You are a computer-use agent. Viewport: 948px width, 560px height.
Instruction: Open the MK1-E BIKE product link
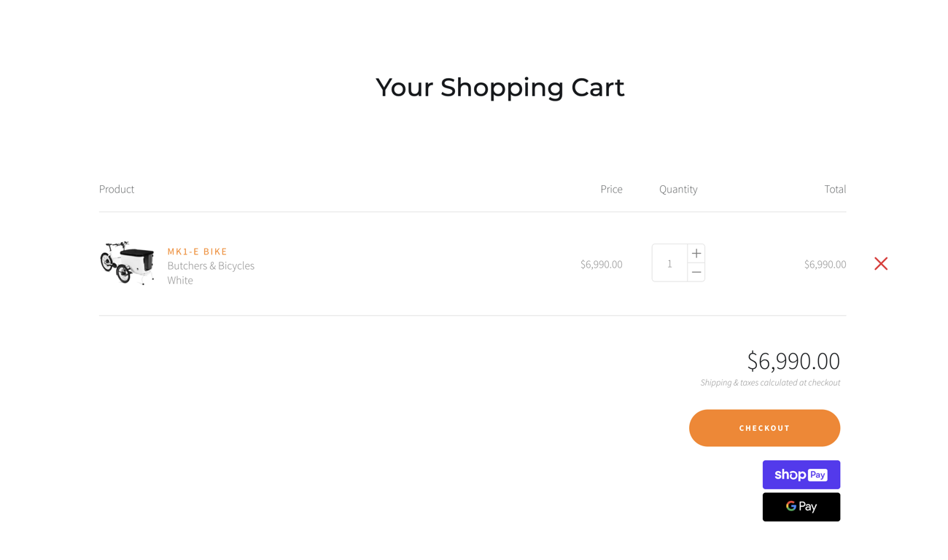(197, 251)
